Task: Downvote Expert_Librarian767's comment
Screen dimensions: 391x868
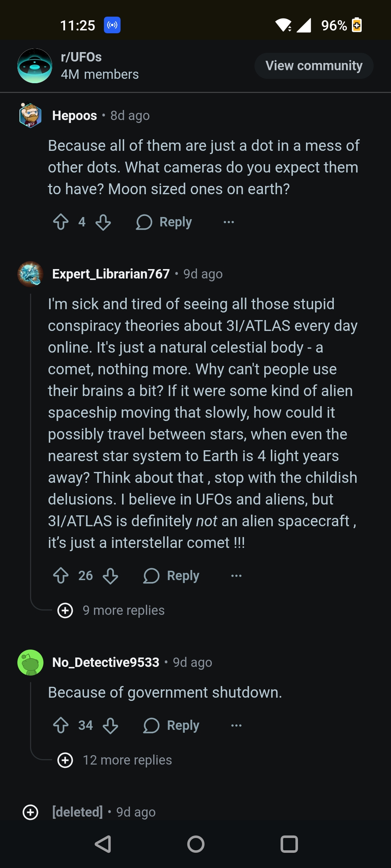Action: point(110,576)
